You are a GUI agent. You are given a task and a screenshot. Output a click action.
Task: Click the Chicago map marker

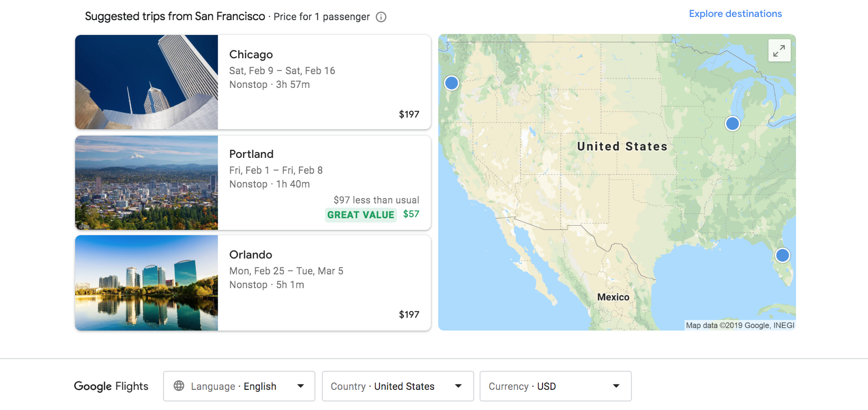tap(733, 123)
